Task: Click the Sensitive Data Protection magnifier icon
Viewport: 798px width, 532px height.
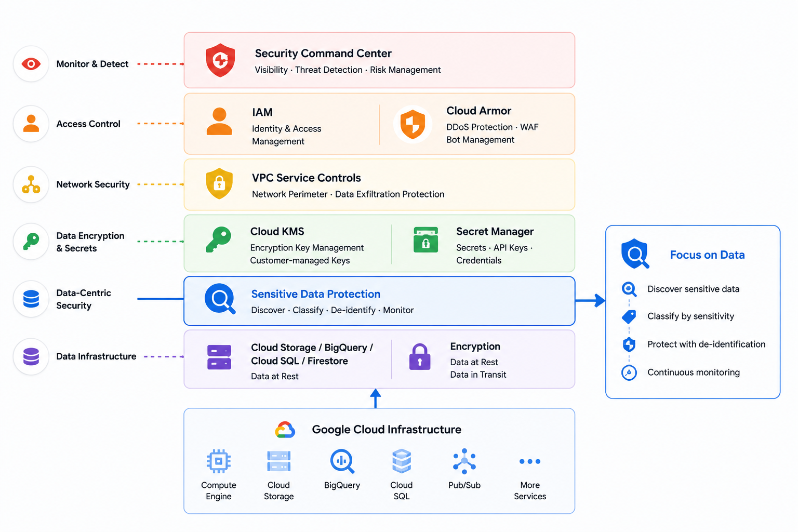Action: point(220,299)
